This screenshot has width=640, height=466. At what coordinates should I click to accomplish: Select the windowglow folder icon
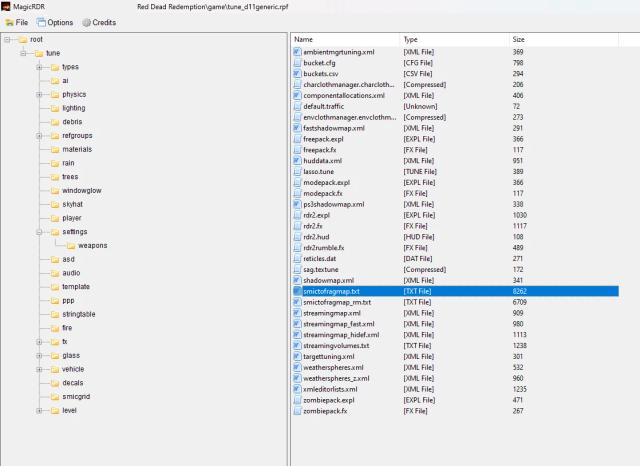click(55, 191)
